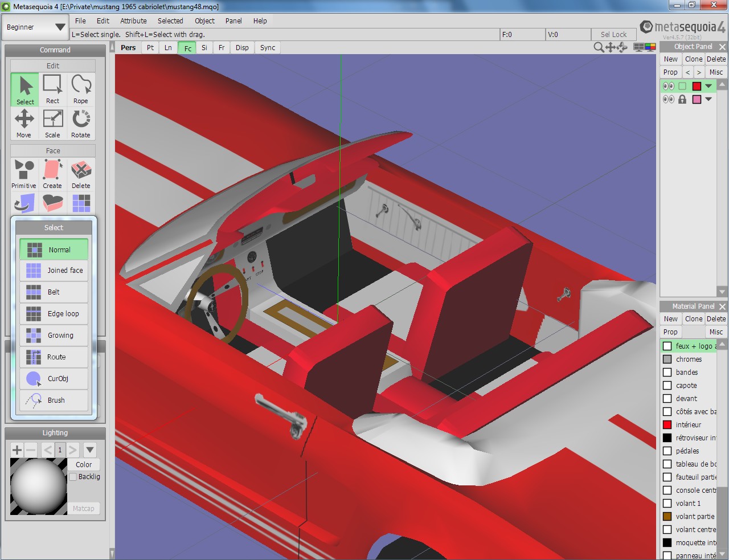Click the Delete face tool
The width and height of the screenshot is (729, 560).
click(81, 174)
